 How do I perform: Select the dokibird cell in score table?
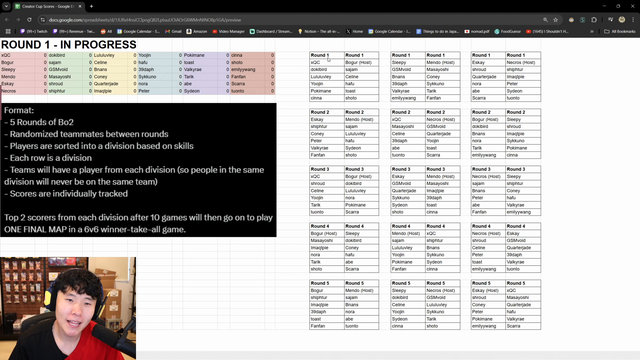click(x=64, y=55)
